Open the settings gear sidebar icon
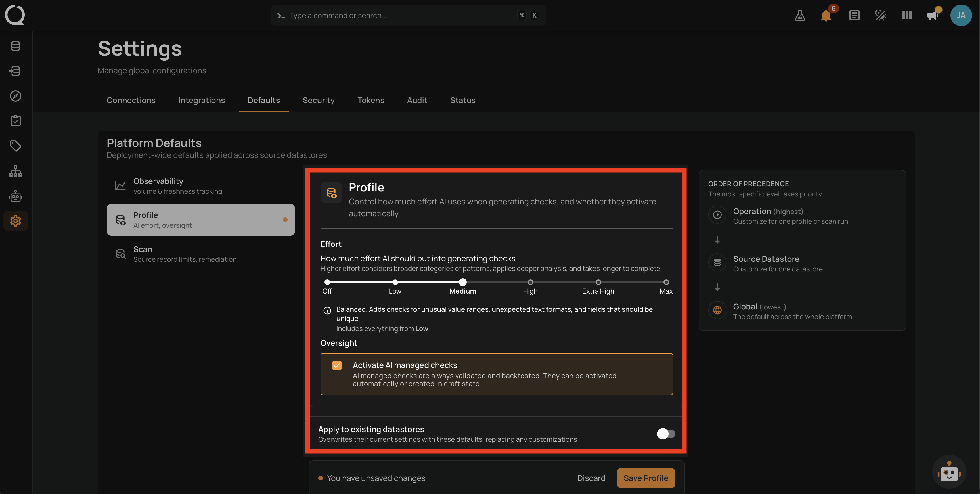 click(16, 221)
